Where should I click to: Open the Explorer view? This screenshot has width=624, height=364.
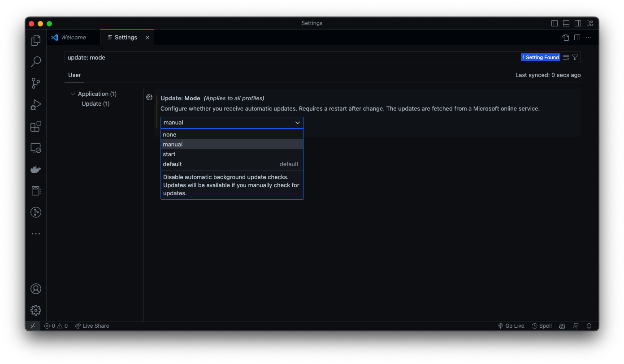[35, 40]
